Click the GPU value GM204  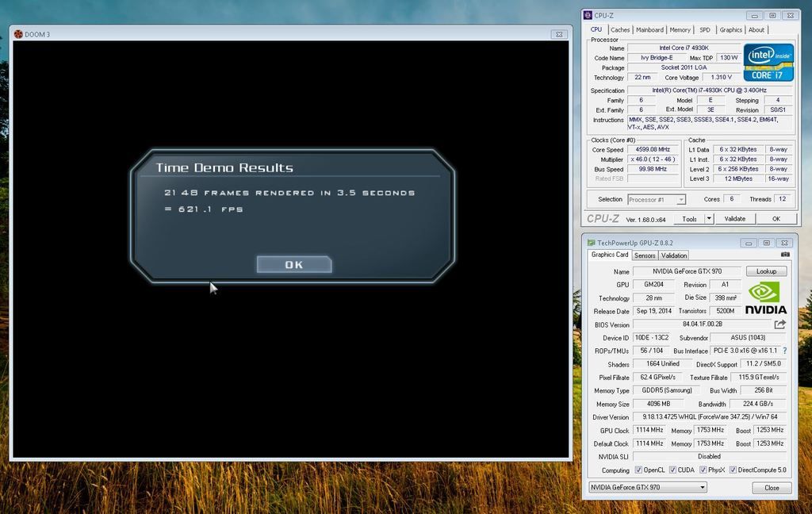point(653,285)
